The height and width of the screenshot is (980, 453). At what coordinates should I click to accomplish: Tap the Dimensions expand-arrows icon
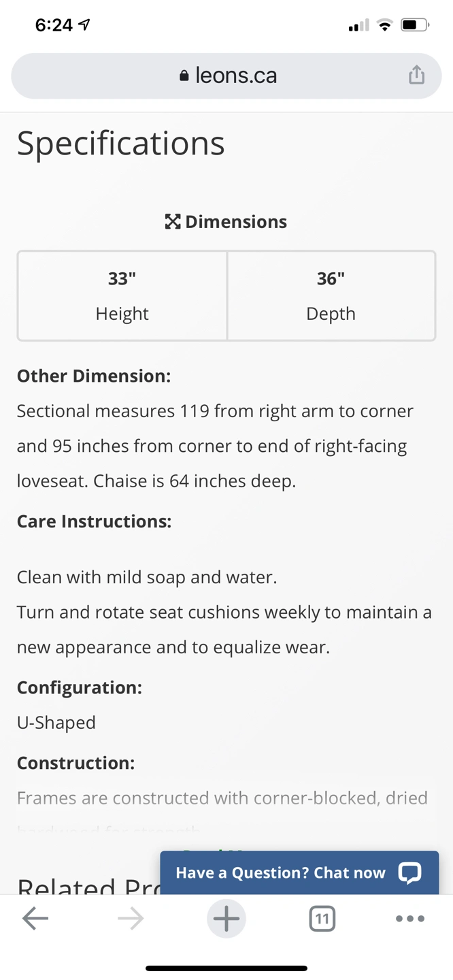pyautogui.click(x=173, y=221)
